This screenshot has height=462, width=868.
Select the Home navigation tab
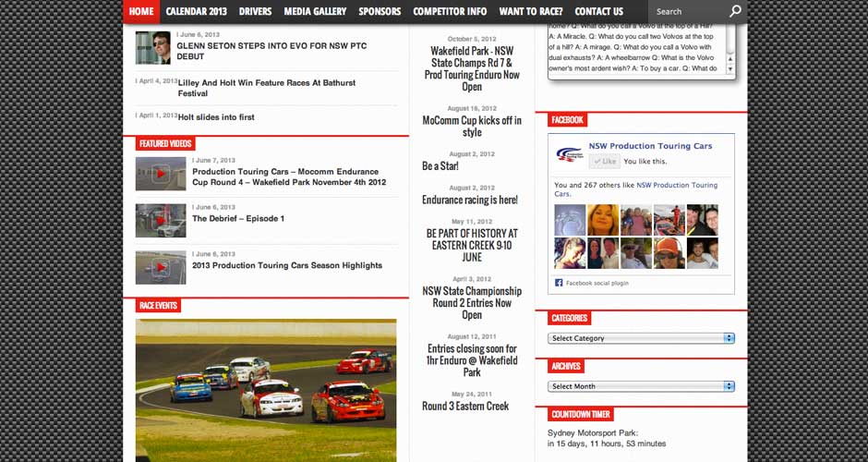[x=141, y=12]
